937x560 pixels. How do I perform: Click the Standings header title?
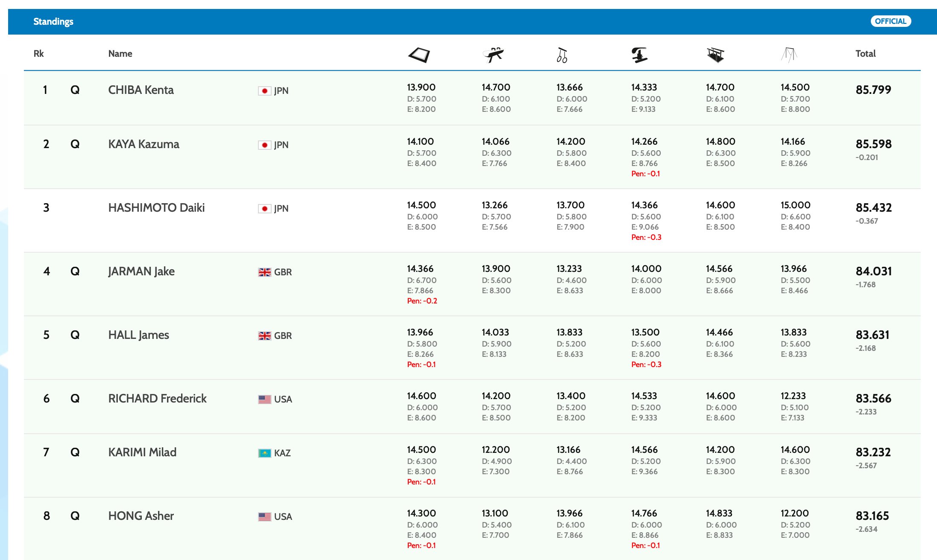click(53, 21)
